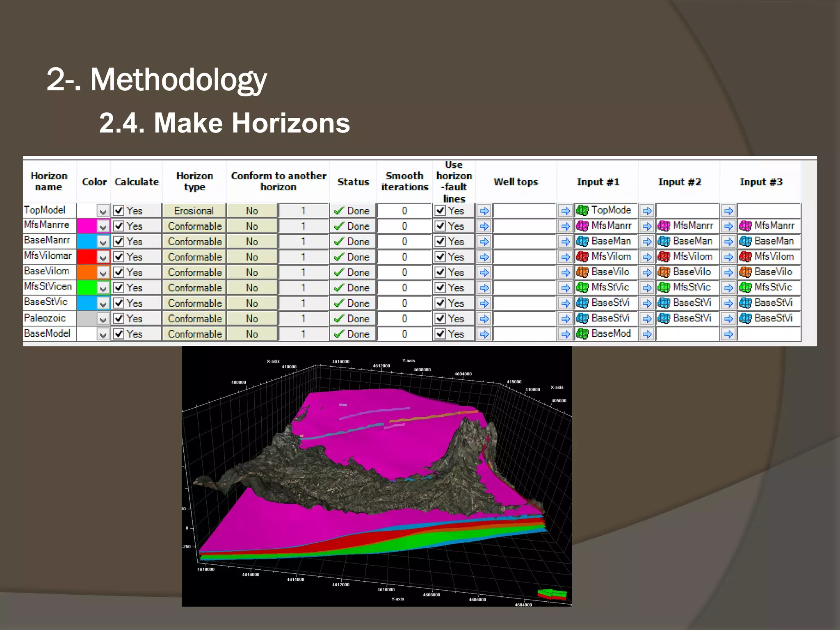Click the Conform to another horizon header
Viewport: 840px width, 630px height.
278,181
